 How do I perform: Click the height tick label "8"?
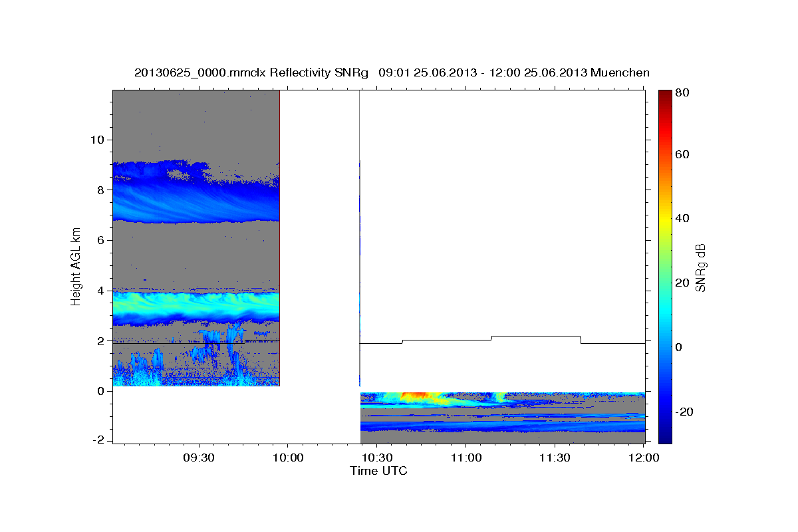102,190
